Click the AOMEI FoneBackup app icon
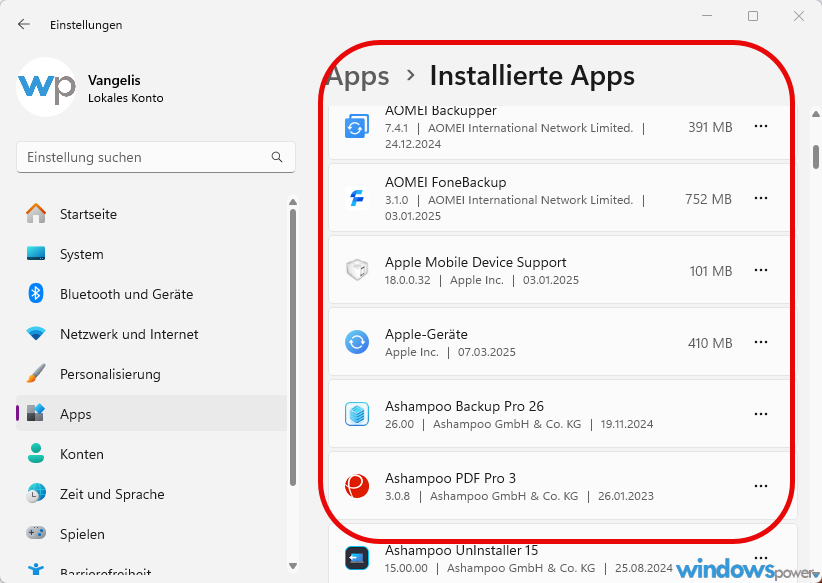This screenshot has height=583, width=822. pyautogui.click(x=357, y=199)
